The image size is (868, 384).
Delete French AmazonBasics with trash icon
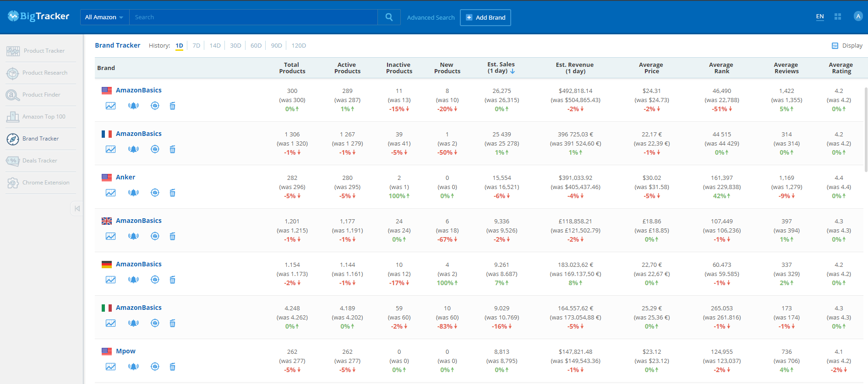pyautogui.click(x=172, y=149)
